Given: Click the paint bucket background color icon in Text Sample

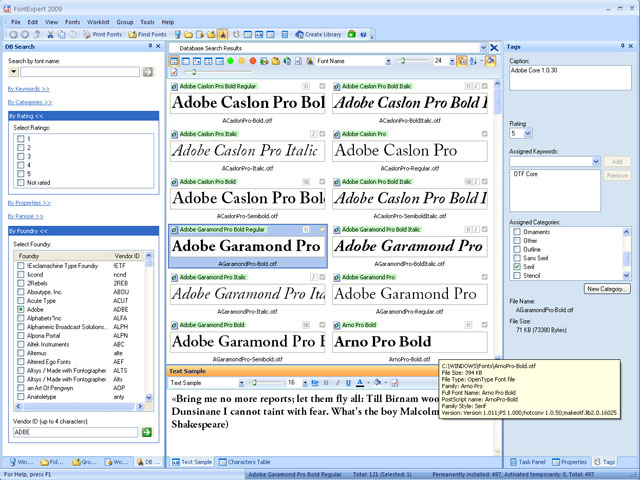Looking at the screenshot, I should 378,383.
